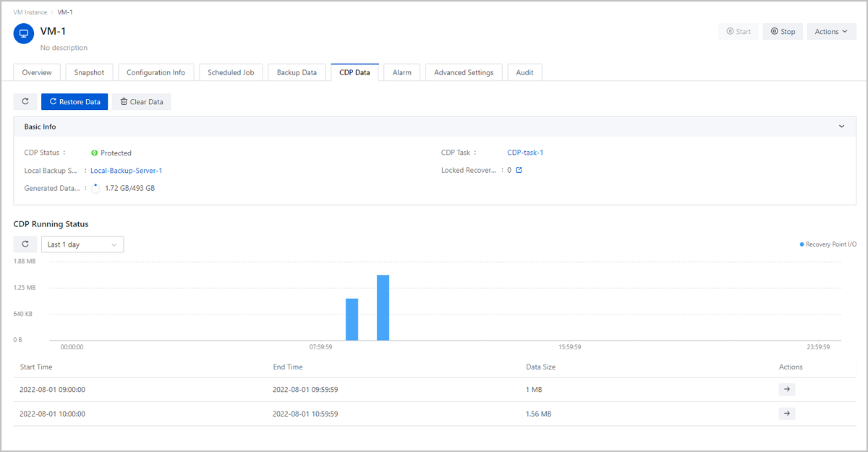Screen dimensions: 868x452
Task: Open the Backup Data tab
Action: [x=297, y=72]
